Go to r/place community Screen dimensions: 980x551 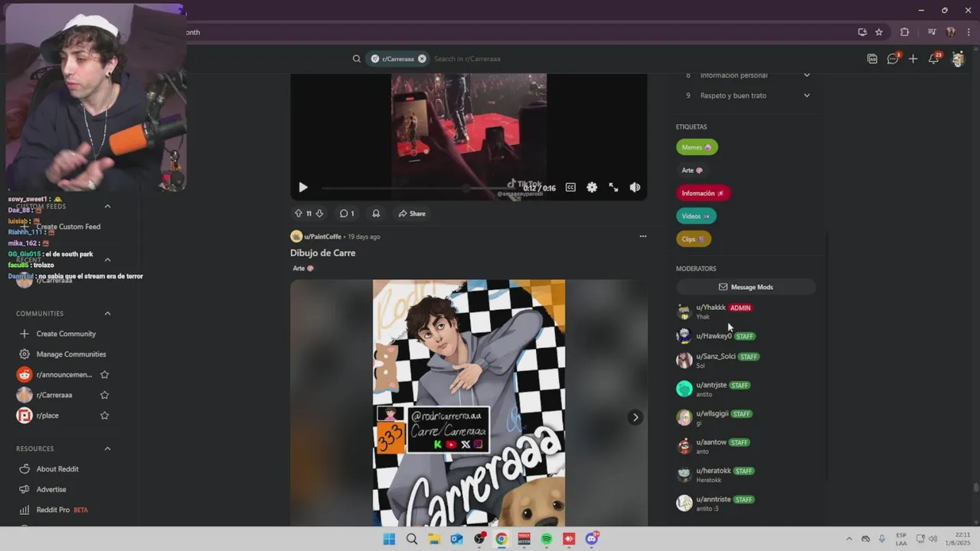click(x=47, y=416)
